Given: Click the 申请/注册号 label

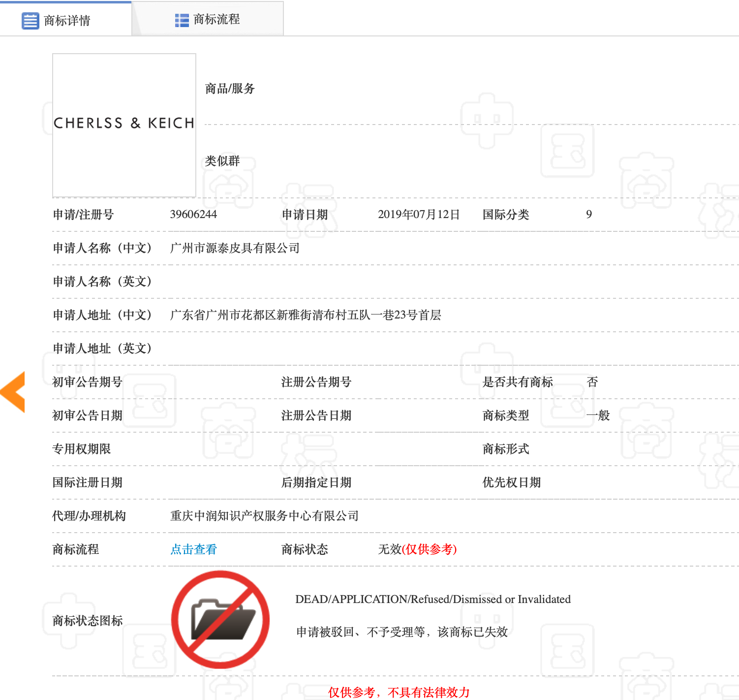Looking at the screenshot, I should pos(83,215).
